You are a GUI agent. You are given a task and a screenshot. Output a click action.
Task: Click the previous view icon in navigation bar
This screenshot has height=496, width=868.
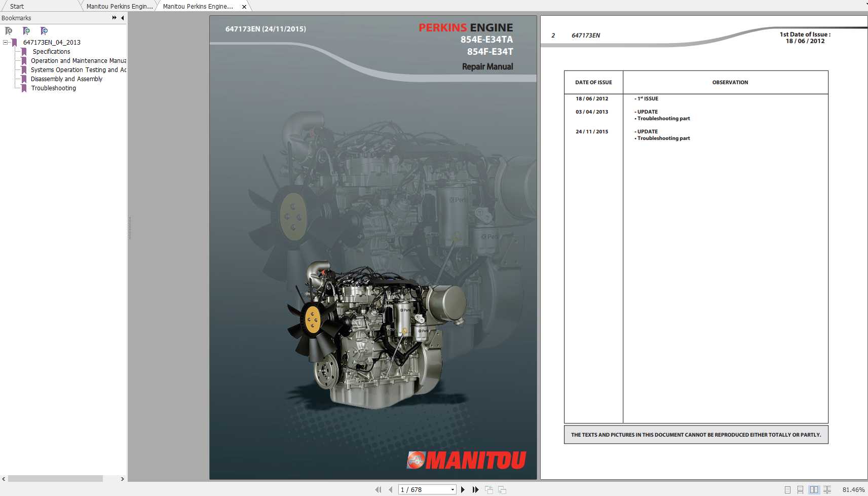[x=489, y=489]
